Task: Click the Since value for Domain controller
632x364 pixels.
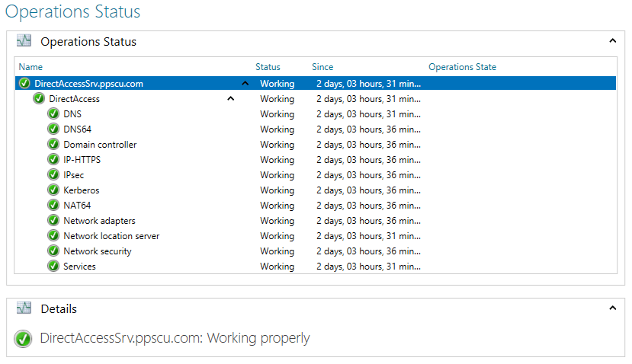Action: [368, 144]
